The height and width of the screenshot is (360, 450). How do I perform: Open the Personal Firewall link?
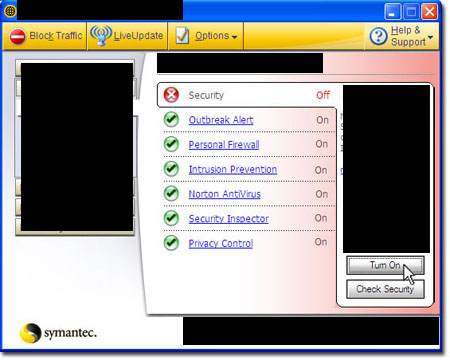pos(224,145)
